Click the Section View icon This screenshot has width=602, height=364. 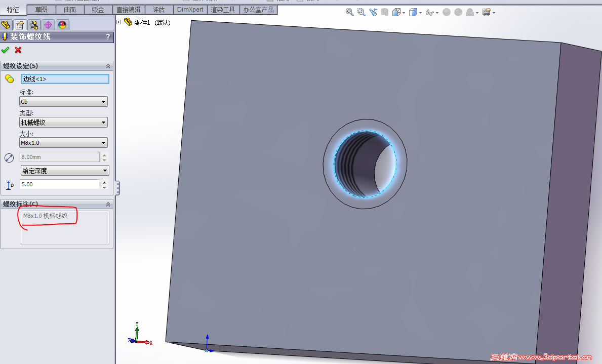[x=385, y=12]
